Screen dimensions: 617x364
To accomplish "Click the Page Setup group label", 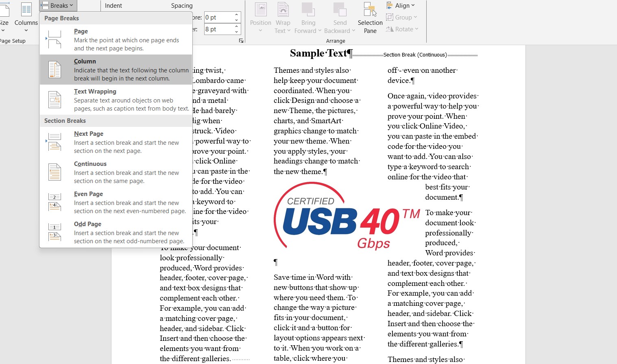I will click(13, 41).
